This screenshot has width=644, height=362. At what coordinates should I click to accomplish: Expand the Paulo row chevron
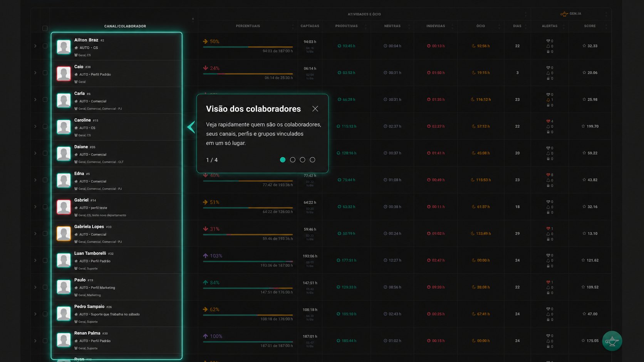coord(35,287)
